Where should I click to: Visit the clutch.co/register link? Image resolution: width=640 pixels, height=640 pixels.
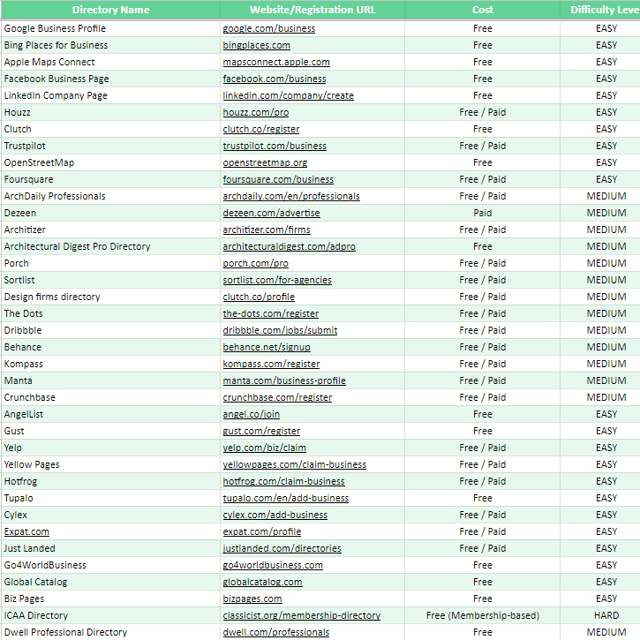point(261,129)
